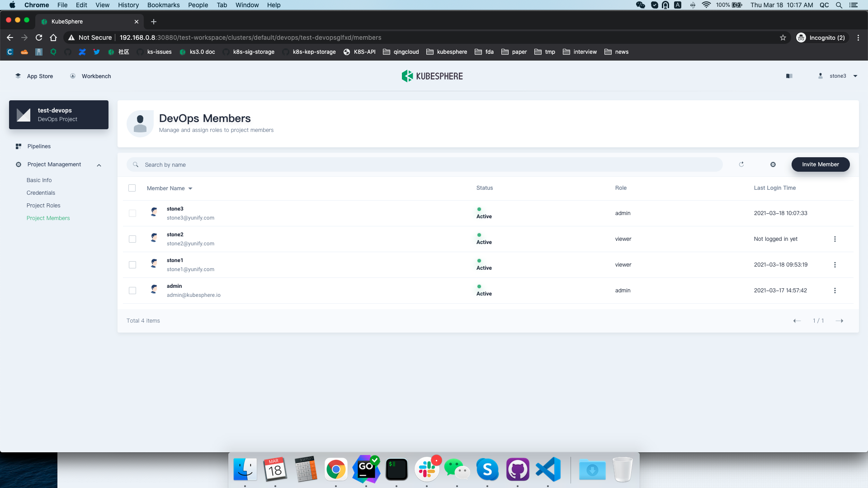
Task: Check the stone1 row checkbox
Action: coord(132,265)
